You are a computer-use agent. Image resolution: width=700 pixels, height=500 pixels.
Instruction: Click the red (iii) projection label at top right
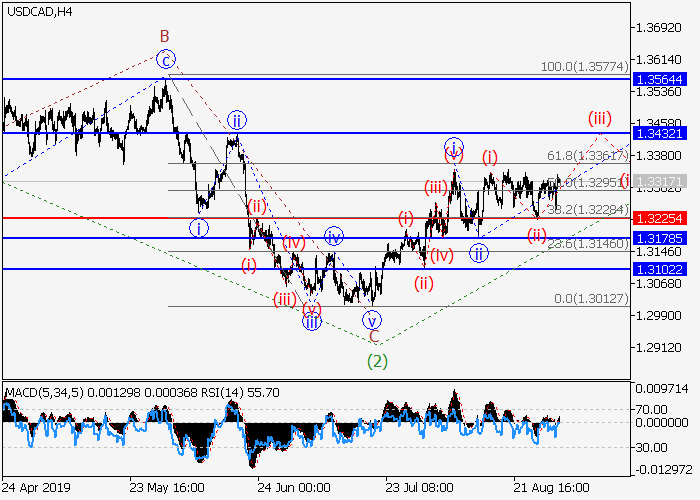pyautogui.click(x=599, y=118)
